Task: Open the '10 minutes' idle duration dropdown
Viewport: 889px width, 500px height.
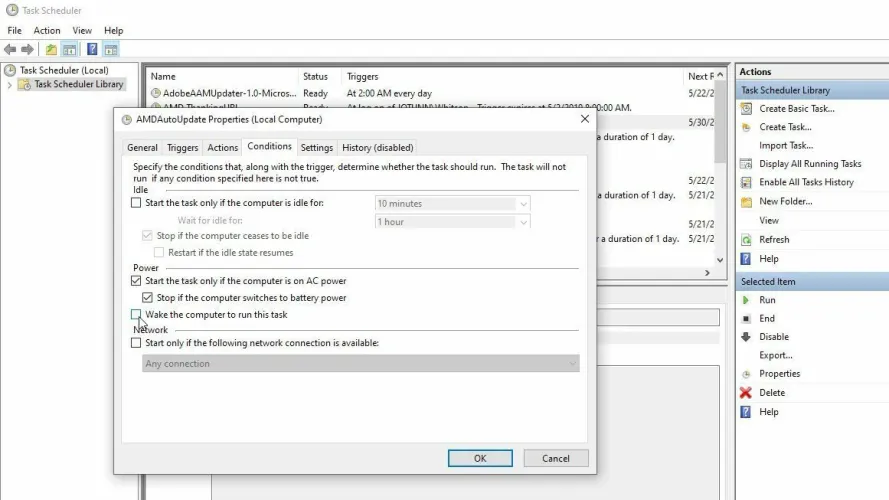Action: click(x=452, y=204)
